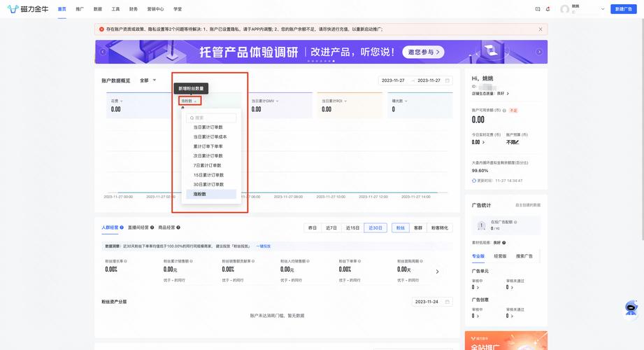Click search magnifier icon in metric dropdown
The height and width of the screenshot is (350, 644).
(192, 118)
